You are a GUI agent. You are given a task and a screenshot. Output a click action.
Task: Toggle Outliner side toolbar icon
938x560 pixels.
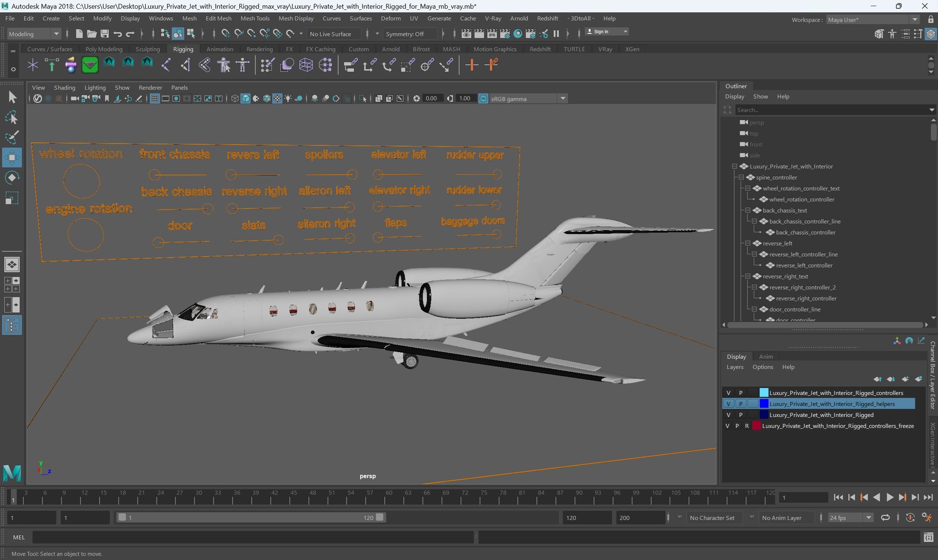(11, 325)
